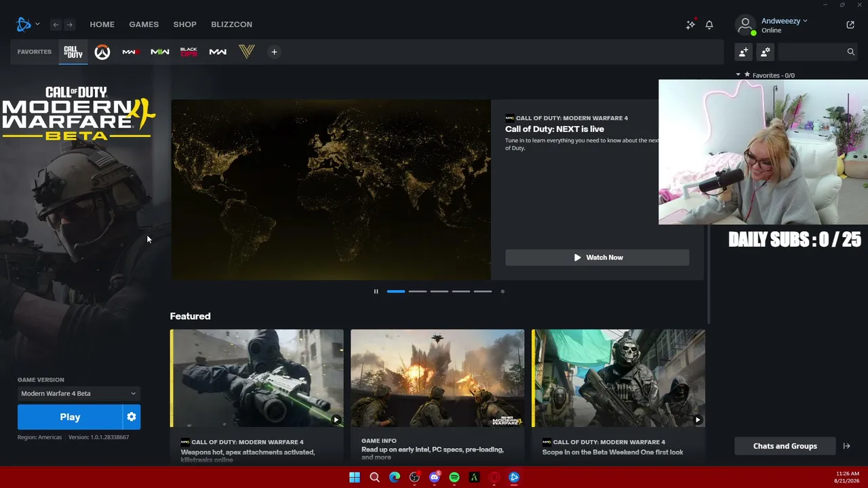Open the Opera browser taskbar icon

pos(494,477)
